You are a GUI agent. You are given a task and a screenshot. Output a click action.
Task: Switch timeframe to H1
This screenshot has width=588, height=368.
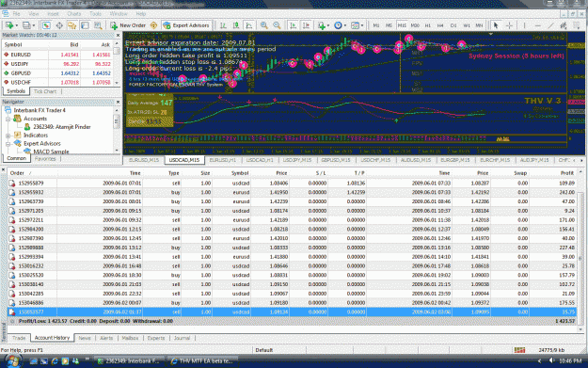point(427,25)
